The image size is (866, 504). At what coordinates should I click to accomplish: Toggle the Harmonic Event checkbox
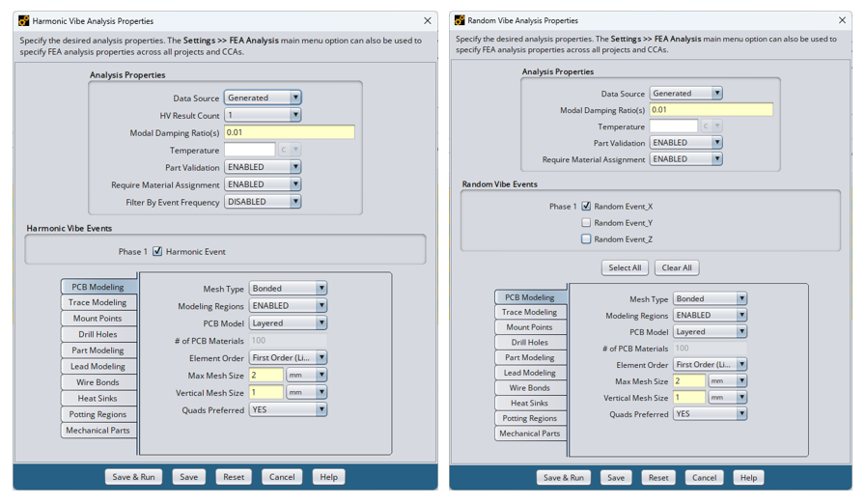[x=157, y=252]
